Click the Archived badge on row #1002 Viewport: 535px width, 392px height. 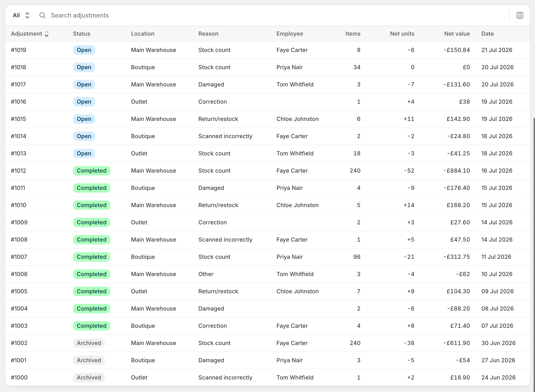coord(89,343)
